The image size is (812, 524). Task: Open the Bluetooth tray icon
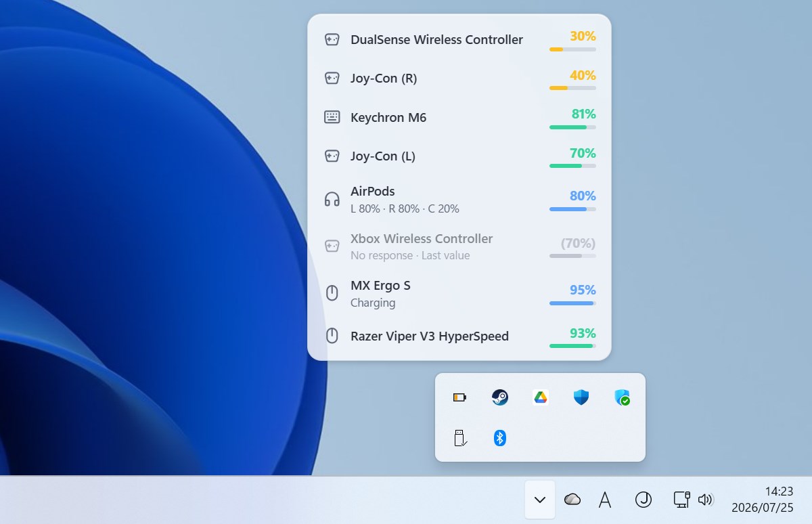pyautogui.click(x=500, y=438)
